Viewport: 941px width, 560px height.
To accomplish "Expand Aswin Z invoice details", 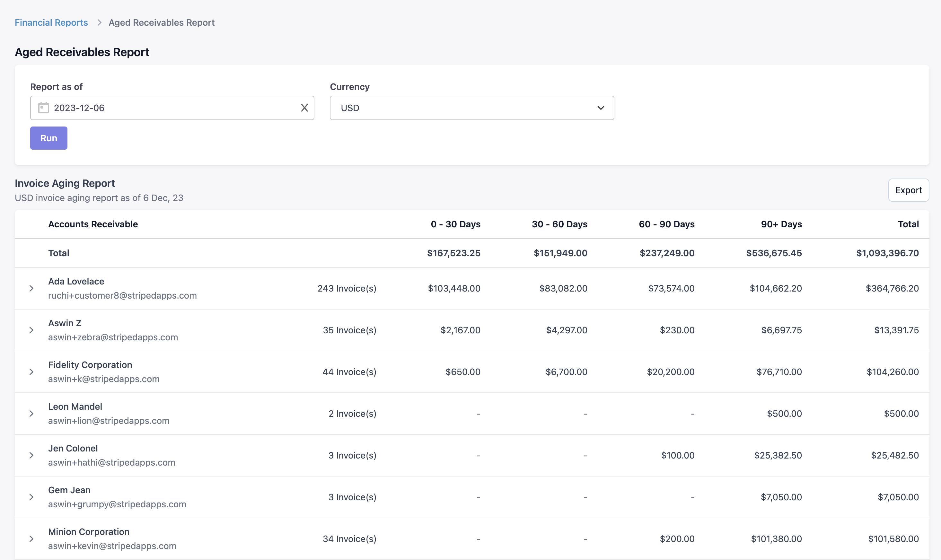I will [x=31, y=330].
